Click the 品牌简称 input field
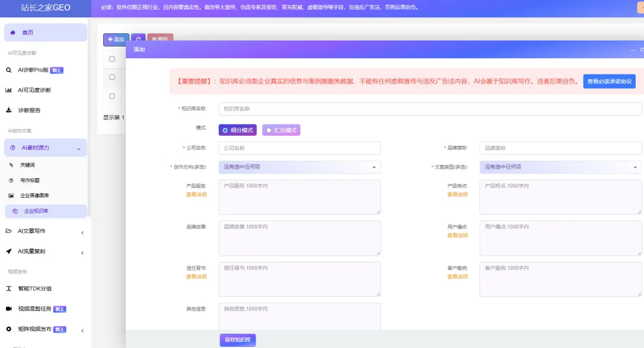The image size is (644, 348). click(561, 148)
